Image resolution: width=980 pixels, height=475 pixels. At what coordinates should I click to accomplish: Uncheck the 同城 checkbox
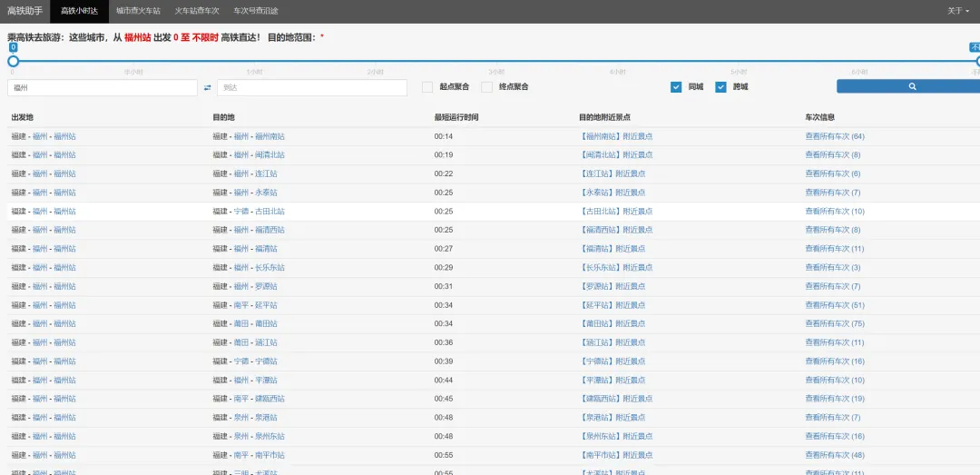coord(676,87)
